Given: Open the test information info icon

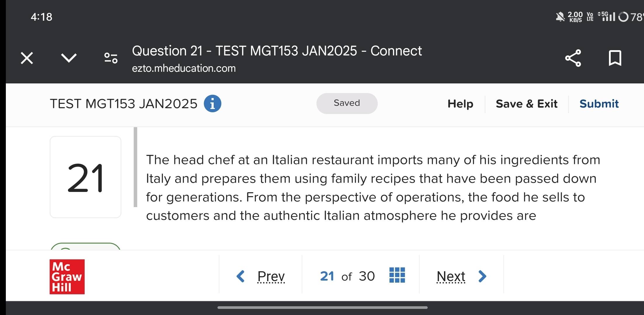Looking at the screenshot, I should pos(213,104).
